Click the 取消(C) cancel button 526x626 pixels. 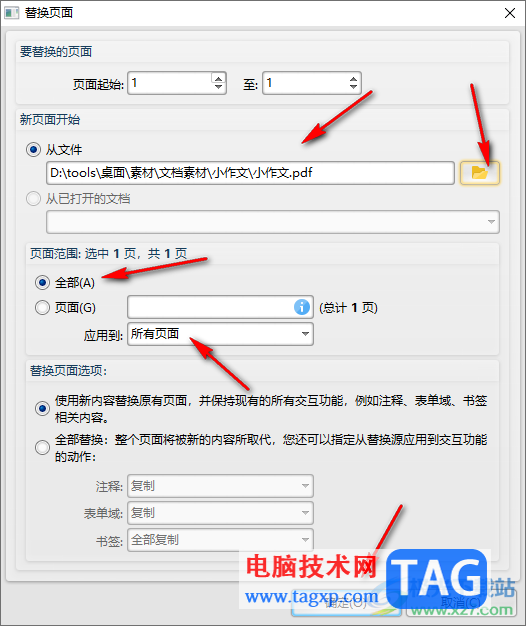coord(461,603)
